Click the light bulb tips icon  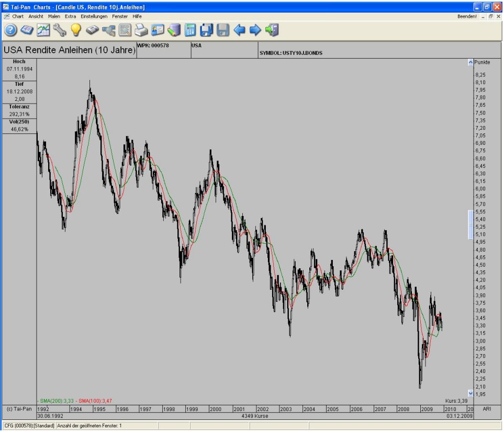coord(76,30)
